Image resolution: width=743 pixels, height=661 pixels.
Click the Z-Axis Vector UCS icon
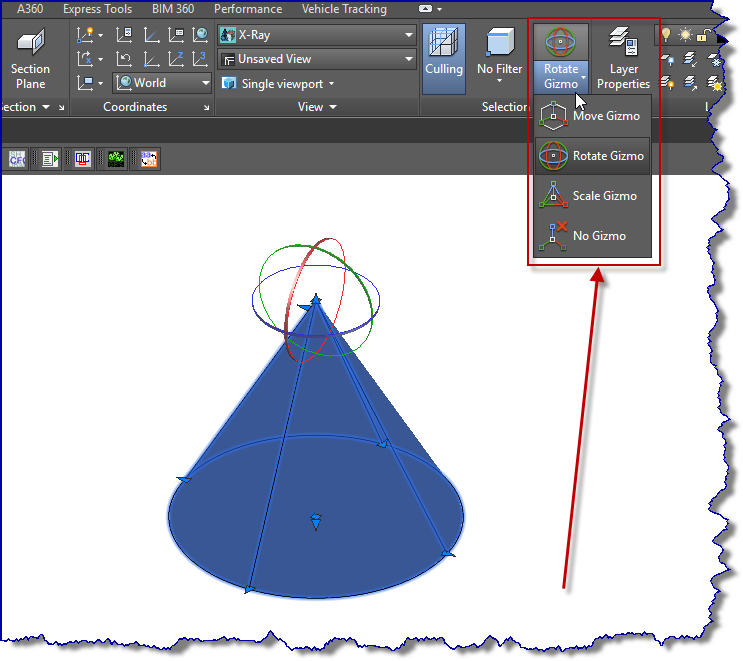click(x=176, y=59)
